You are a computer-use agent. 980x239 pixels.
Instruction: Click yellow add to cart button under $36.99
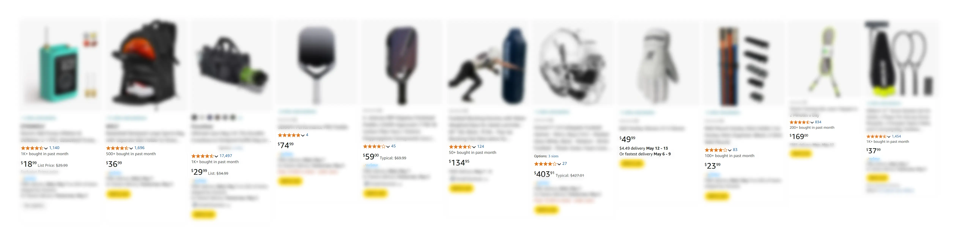[118, 194]
